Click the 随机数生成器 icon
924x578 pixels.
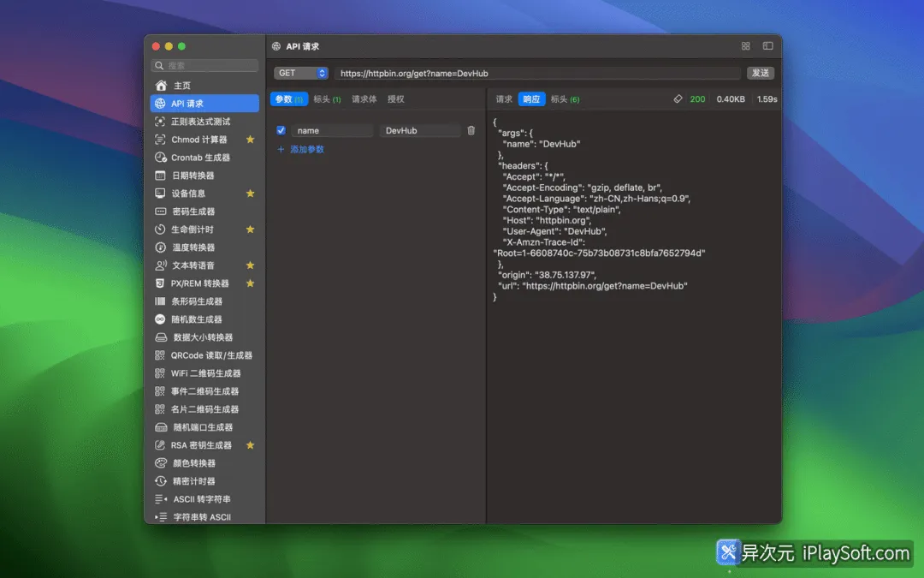click(x=160, y=319)
